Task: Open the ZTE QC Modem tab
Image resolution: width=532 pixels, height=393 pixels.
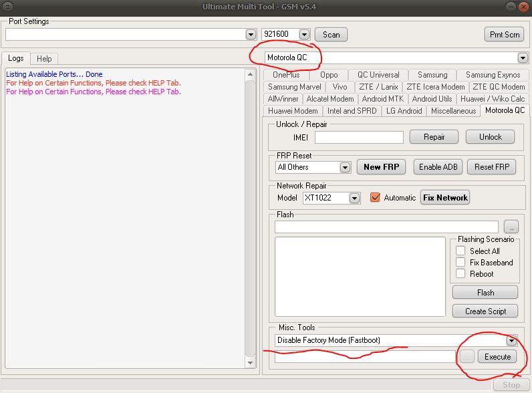Action: (x=499, y=87)
